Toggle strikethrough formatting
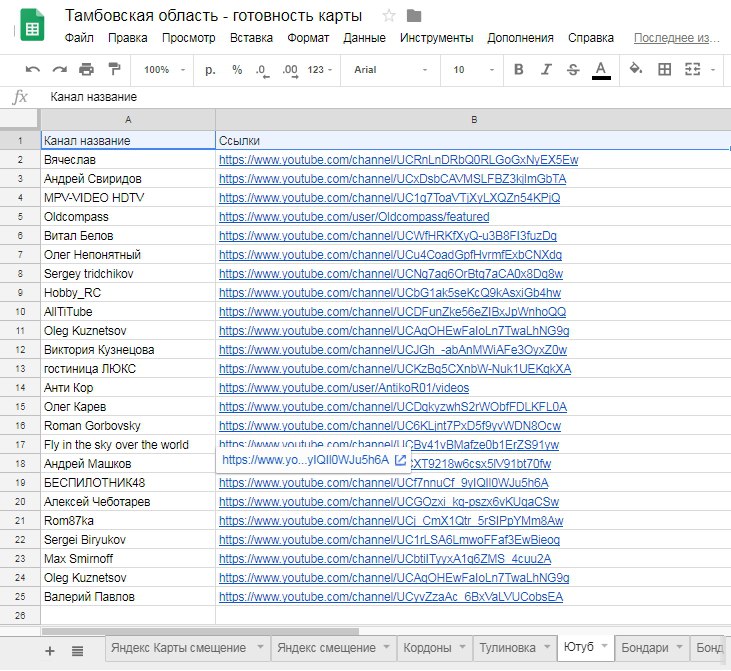 (x=573, y=69)
